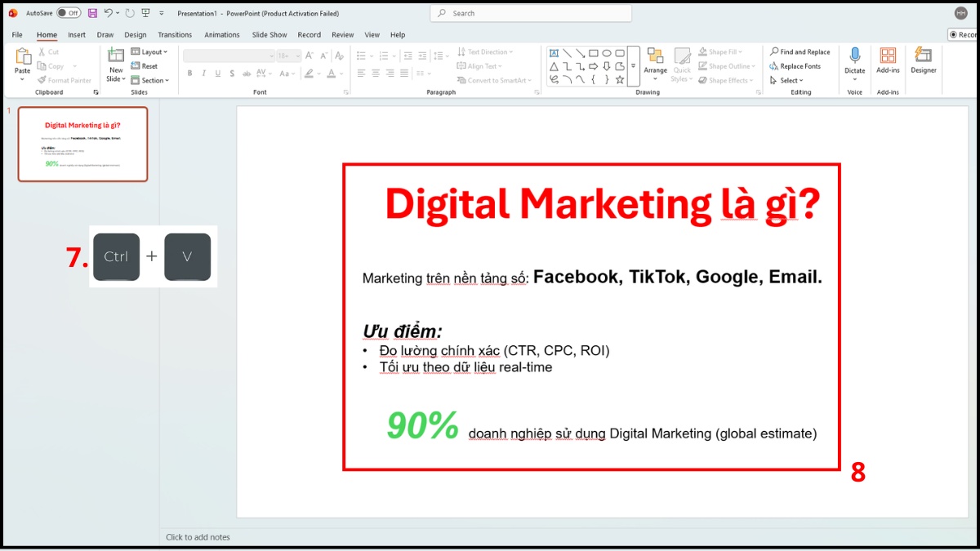
Task: Toggle bold formatting
Action: (189, 73)
